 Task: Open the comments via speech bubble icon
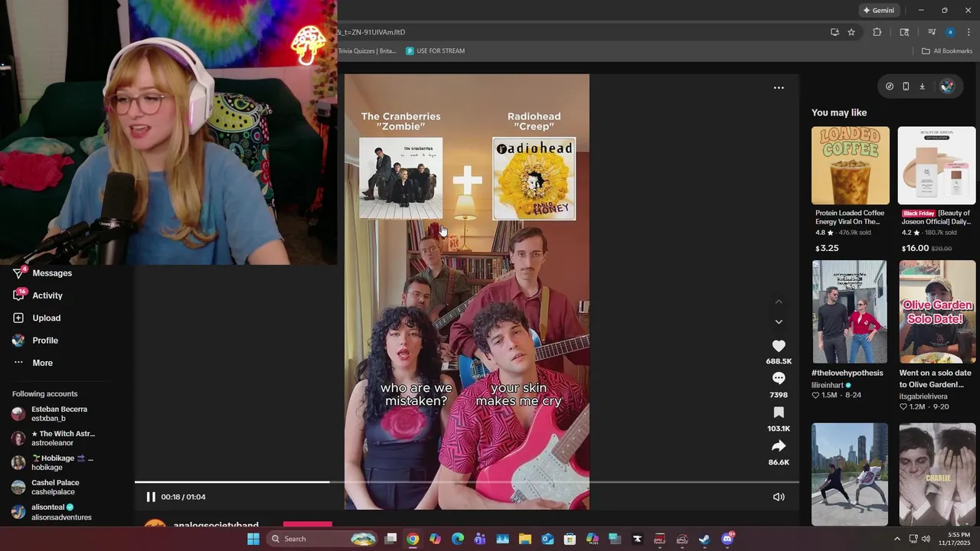pyautogui.click(x=779, y=378)
